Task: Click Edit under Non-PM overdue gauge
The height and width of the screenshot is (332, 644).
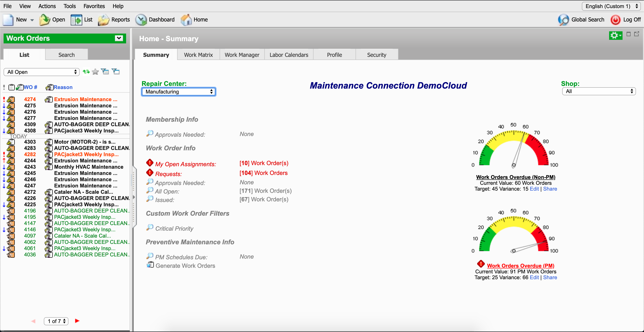Action: tap(534, 189)
